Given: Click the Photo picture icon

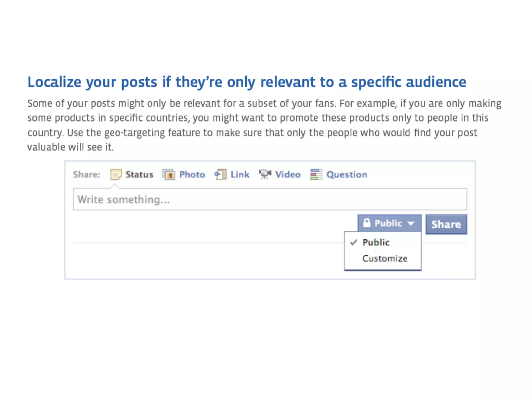Looking at the screenshot, I should [169, 174].
